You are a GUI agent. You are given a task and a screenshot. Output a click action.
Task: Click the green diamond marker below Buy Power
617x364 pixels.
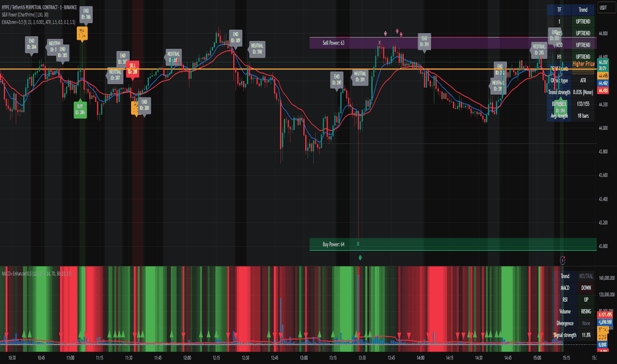(360, 257)
